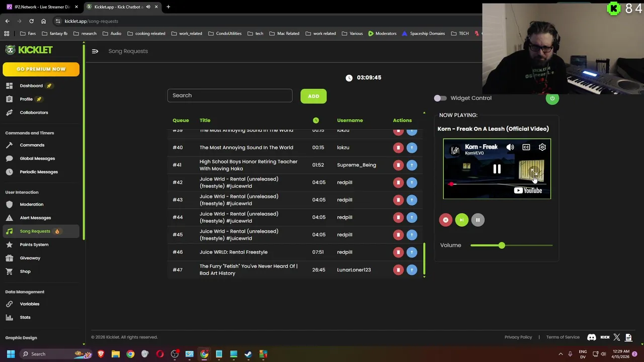Open the Points System page

point(34,245)
